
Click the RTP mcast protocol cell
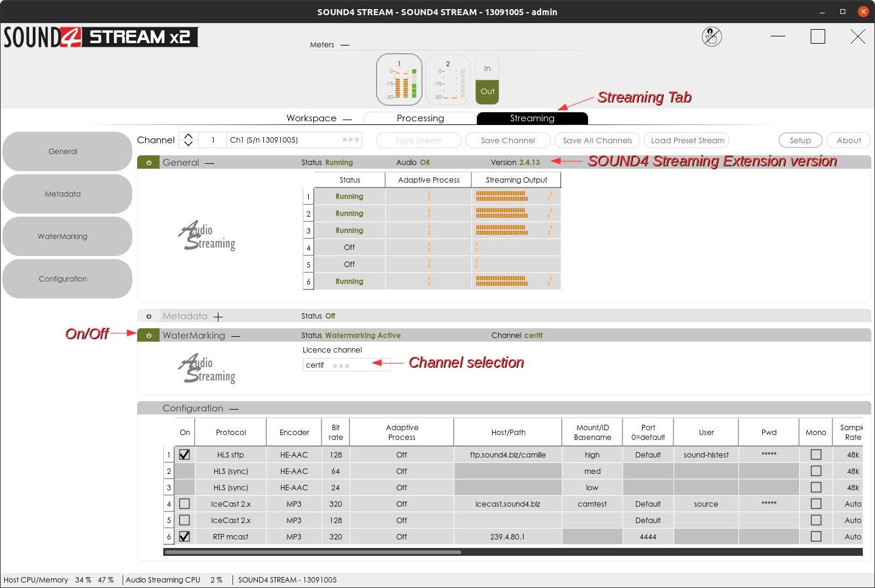[231, 536]
